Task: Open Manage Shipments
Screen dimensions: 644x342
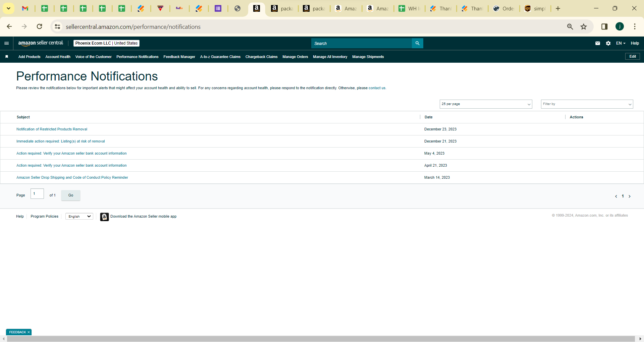Action: [368, 57]
